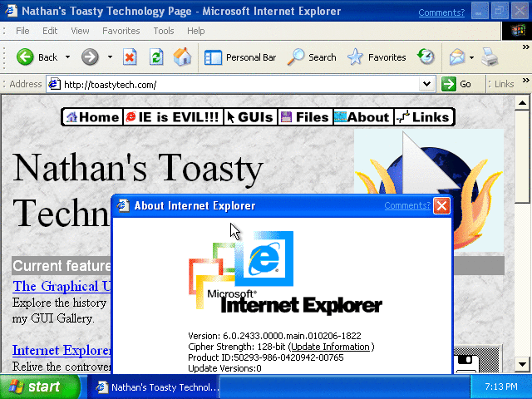
Task: Open the Mail envelope icon
Action: click(456, 57)
